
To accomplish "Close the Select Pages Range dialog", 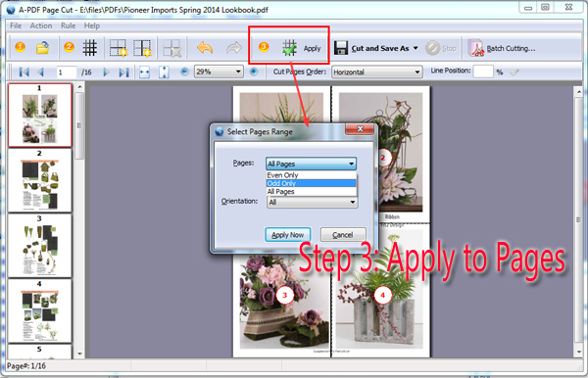I will (360, 128).
